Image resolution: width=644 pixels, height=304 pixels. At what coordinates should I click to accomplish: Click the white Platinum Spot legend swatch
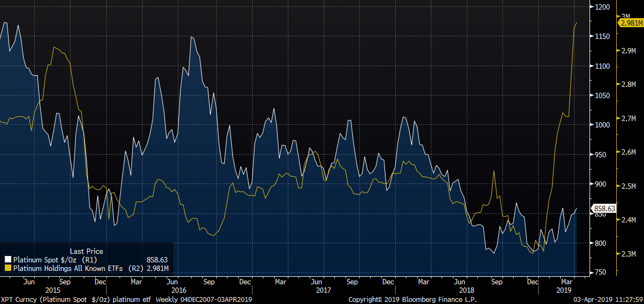8,260
